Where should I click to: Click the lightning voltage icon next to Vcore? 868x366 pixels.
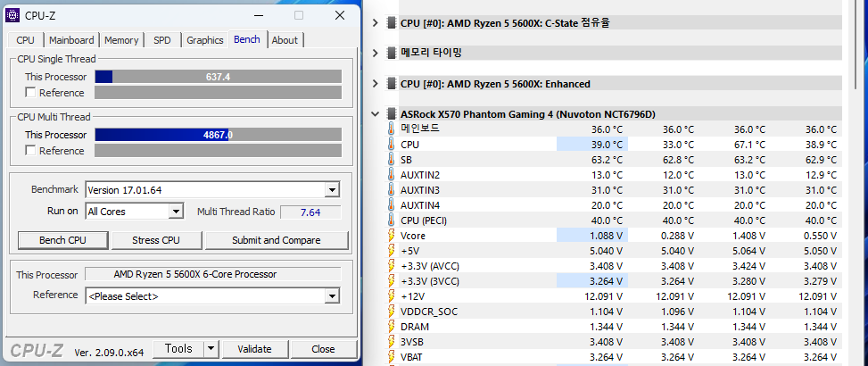[x=392, y=236]
